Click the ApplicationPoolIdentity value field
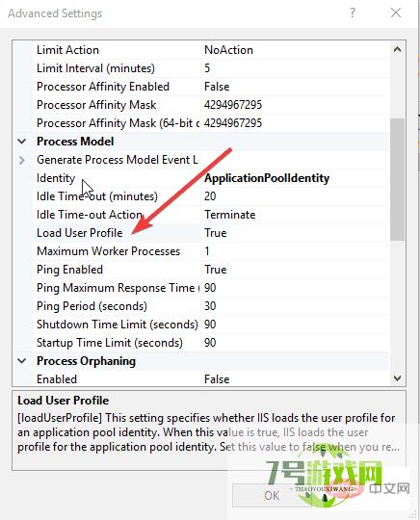The image size is (420, 520). (x=295, y=178)
